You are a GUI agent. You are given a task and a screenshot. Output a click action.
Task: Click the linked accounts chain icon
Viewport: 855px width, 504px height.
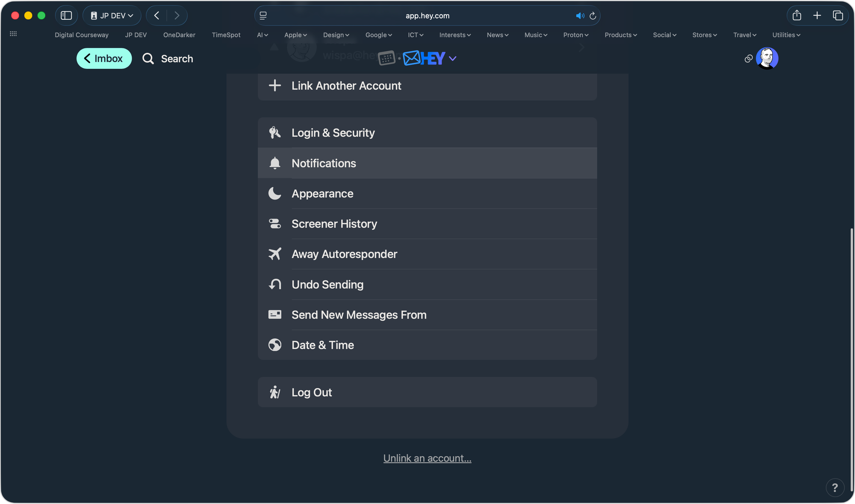[749, 59]
